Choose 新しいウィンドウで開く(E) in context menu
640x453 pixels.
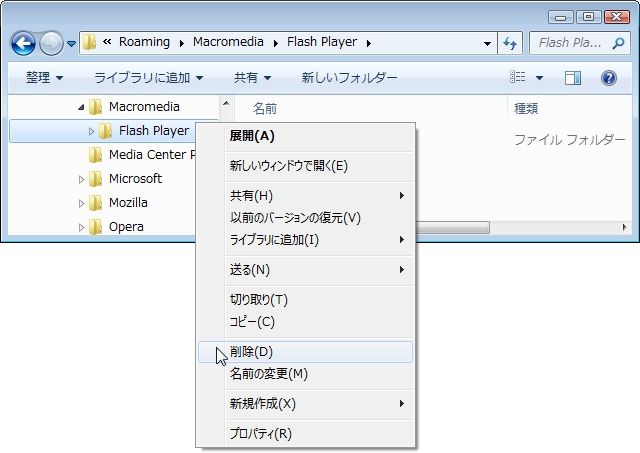point(305,166)
